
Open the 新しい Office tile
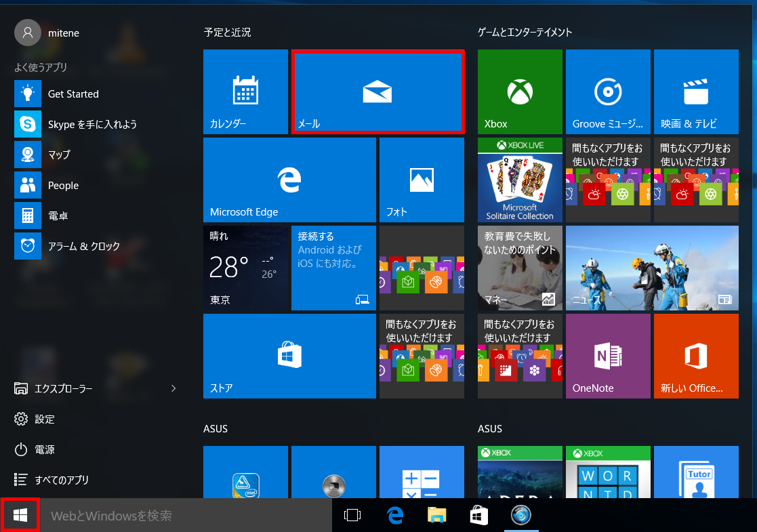pyautogui.click(x=696, y=356)
